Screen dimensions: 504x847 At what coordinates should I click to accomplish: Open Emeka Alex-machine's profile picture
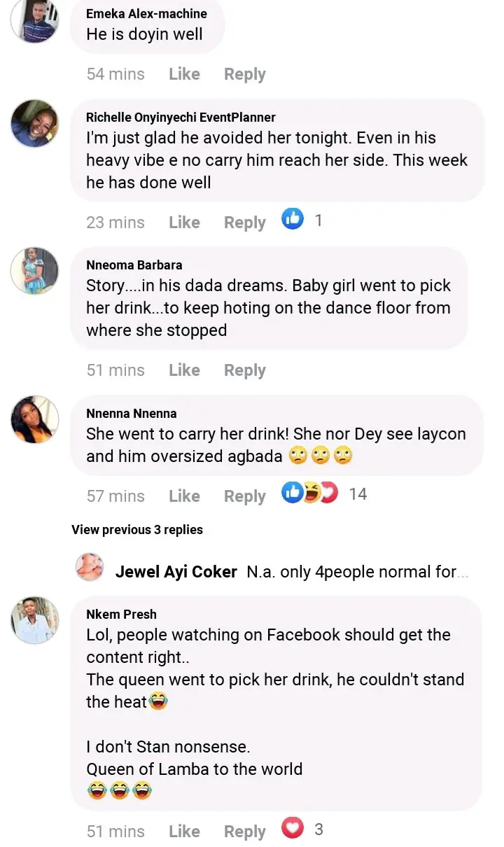pos(34,20)
